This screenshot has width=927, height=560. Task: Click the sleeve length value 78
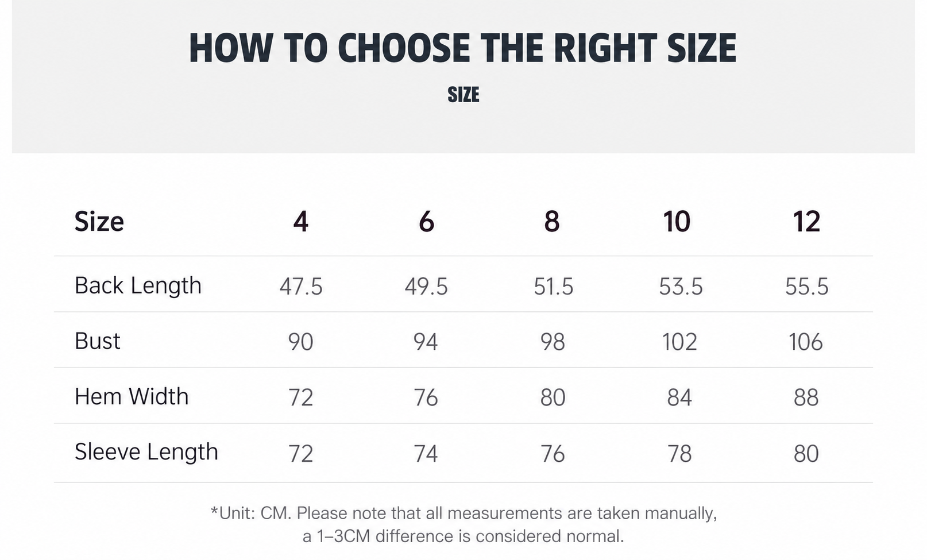tap(679, 454)
